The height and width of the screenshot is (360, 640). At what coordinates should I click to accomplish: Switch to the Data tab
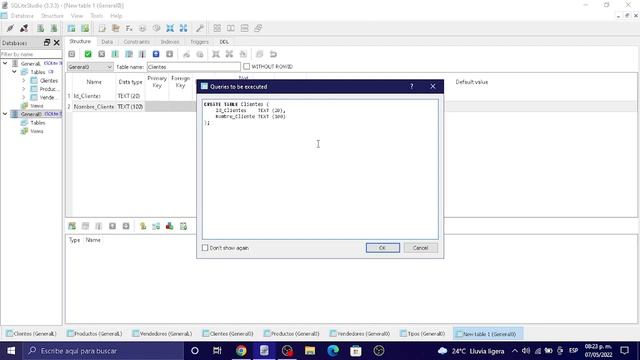tap(107, 42)
